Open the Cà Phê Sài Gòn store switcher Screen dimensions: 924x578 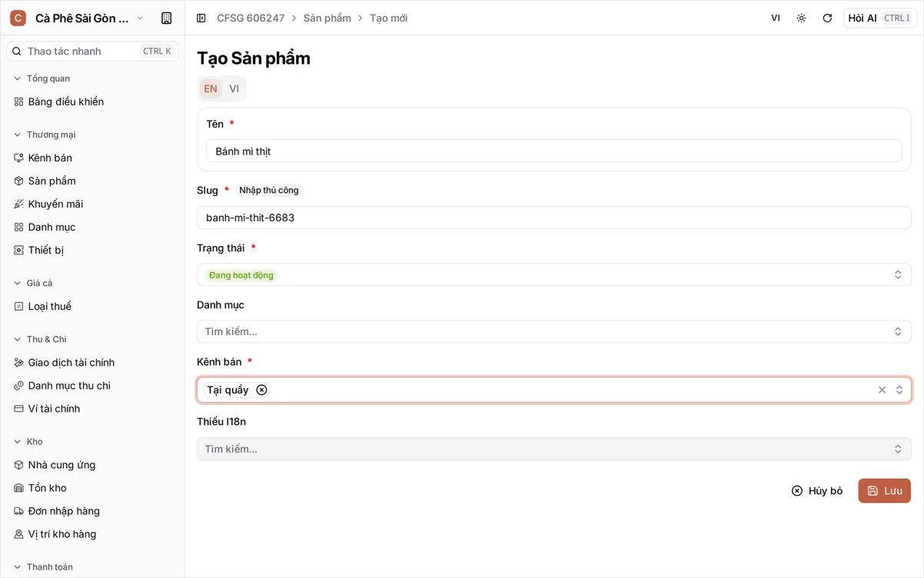tap(78, 18)
